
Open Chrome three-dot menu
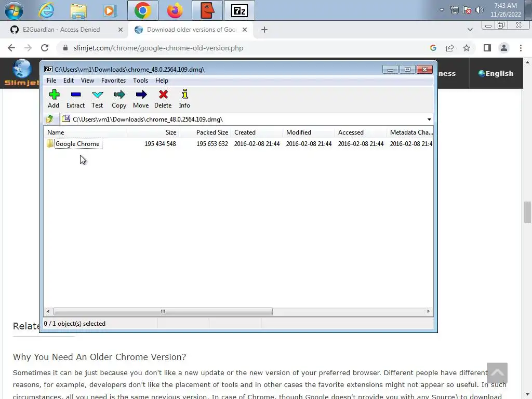tap(521, 48)
